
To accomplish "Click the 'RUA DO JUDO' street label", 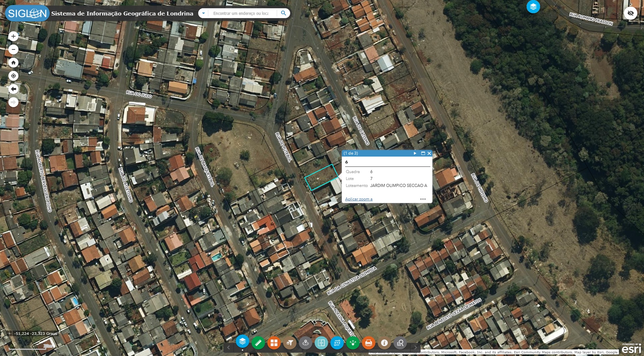I will (x=139, y=94).
